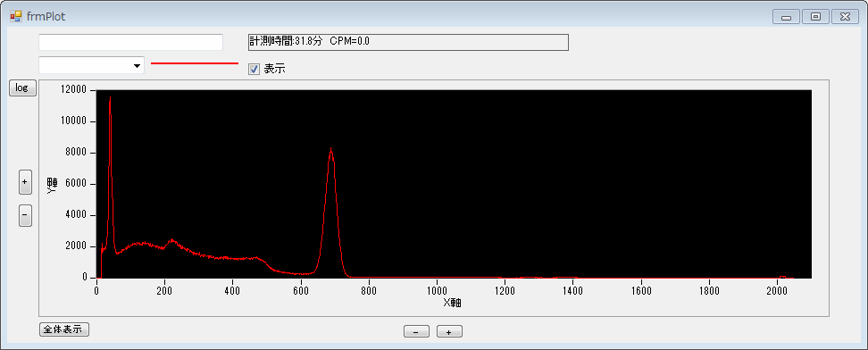Image resolution: width=868 pixels, height=350 pixels.
Task: Click the tallest spectrum peak near 40
Action: 110,98
